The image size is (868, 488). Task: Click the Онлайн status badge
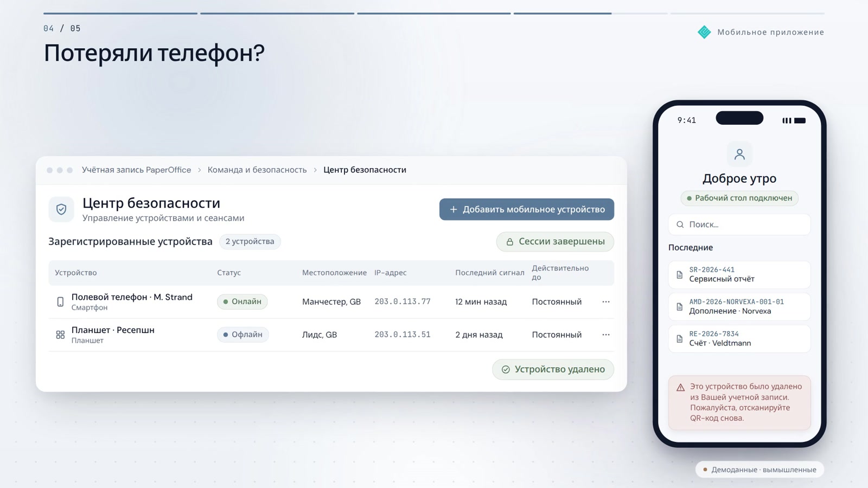click(x=242, y=301)
